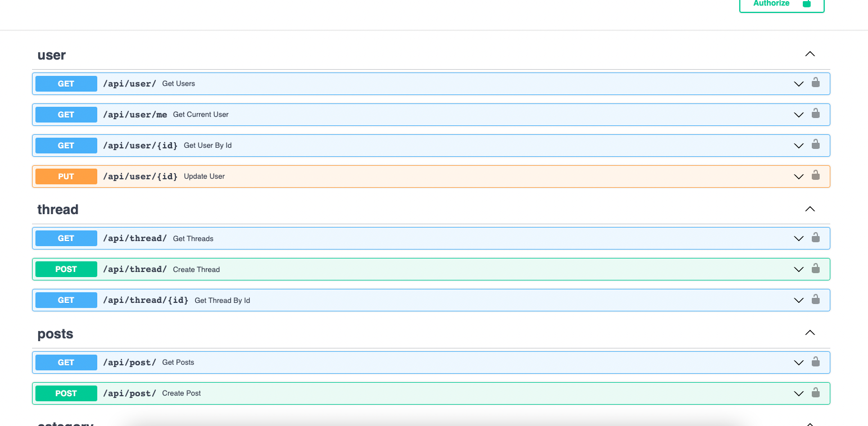Click lock icon on Get Threads row
This screenshot has height=426, width=868.
[815, 237]
